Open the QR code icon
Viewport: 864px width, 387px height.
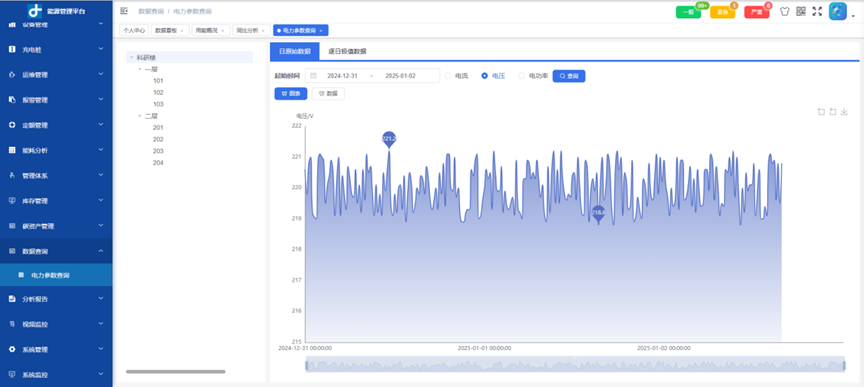801,12
